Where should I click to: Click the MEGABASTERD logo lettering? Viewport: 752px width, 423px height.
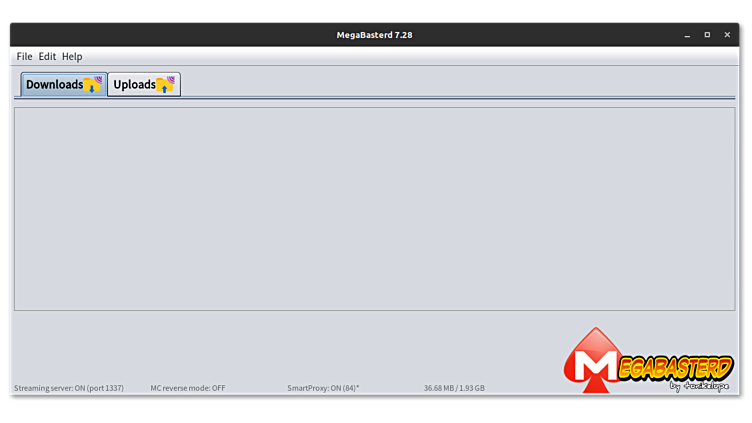[676, 368]
